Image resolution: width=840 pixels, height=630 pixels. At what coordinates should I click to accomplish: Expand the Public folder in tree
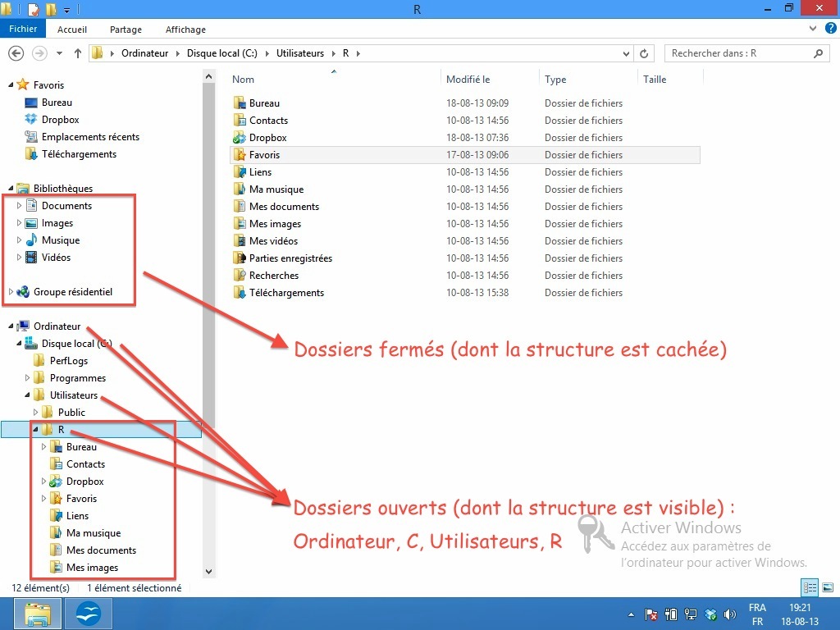(x=35, y=413)
